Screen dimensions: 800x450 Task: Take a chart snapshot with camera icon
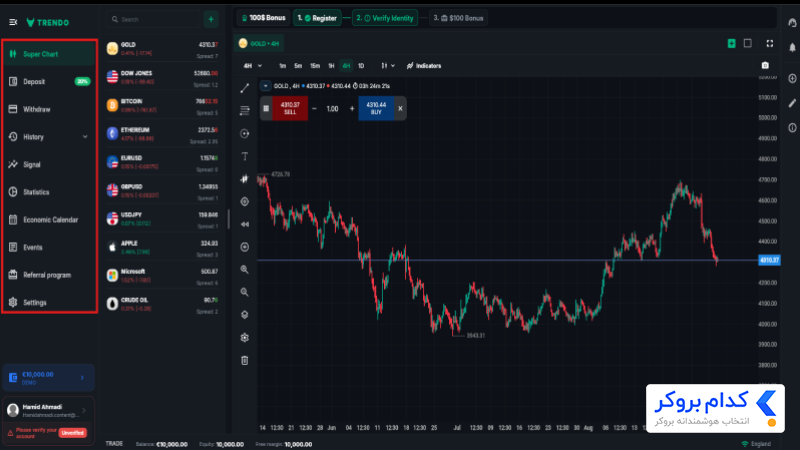point(765,65)
